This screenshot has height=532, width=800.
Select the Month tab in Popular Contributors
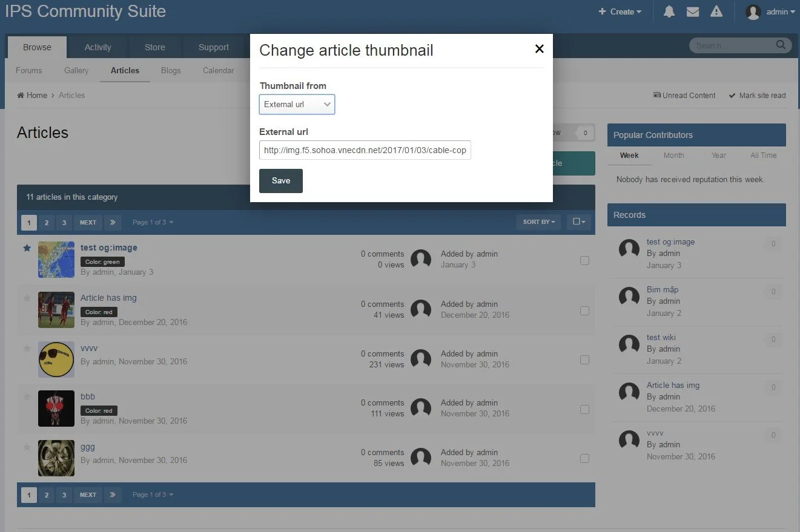[673, 156]
